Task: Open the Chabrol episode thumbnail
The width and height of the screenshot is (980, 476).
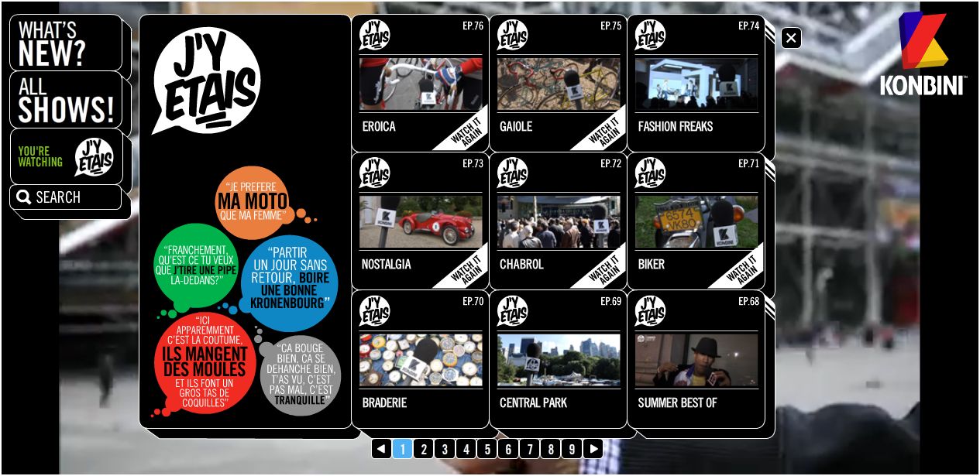Action: (x=559, y=221)
